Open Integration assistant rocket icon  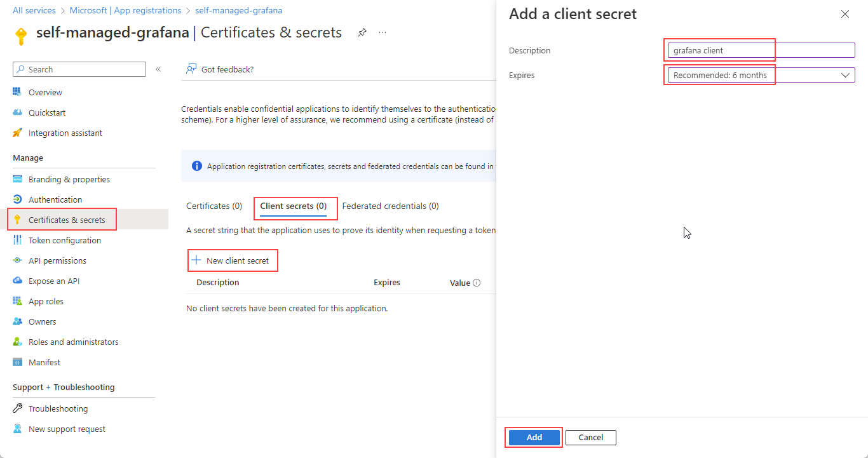[x=18, y=133]
